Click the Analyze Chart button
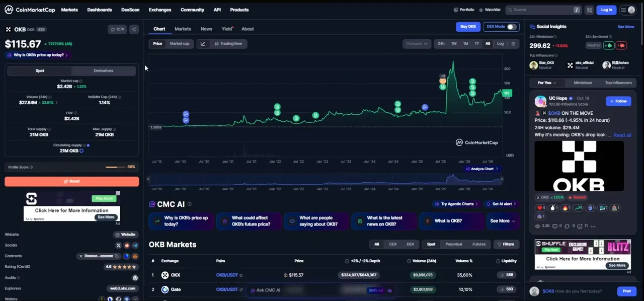Viewport: 644px width, 301px height. 482,169
